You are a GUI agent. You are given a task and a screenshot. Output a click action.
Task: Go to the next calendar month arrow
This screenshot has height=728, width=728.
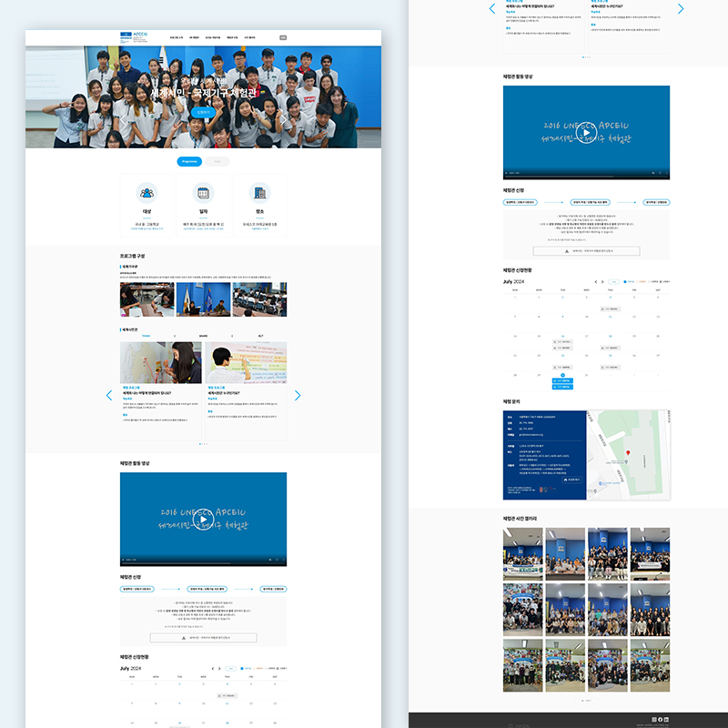point(603,282)
